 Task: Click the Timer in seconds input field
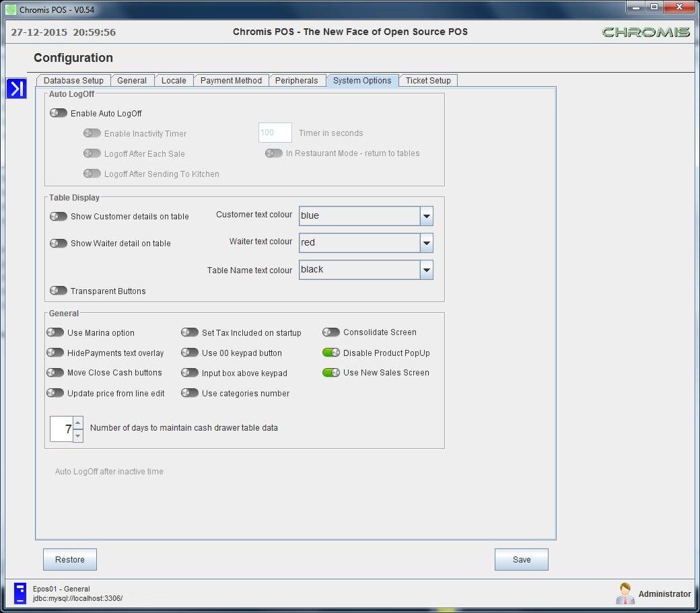point(275,133)
